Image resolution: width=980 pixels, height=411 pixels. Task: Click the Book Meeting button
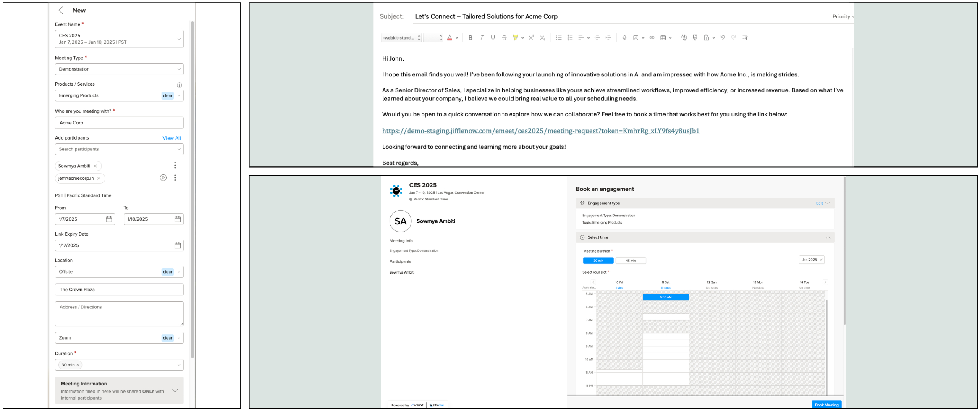click(x=826, y=405)
